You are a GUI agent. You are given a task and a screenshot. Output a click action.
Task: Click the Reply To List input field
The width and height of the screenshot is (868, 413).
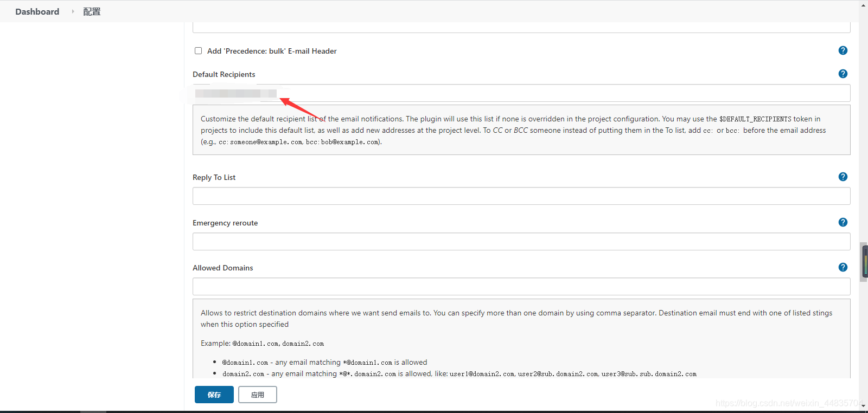click(521, 196)
